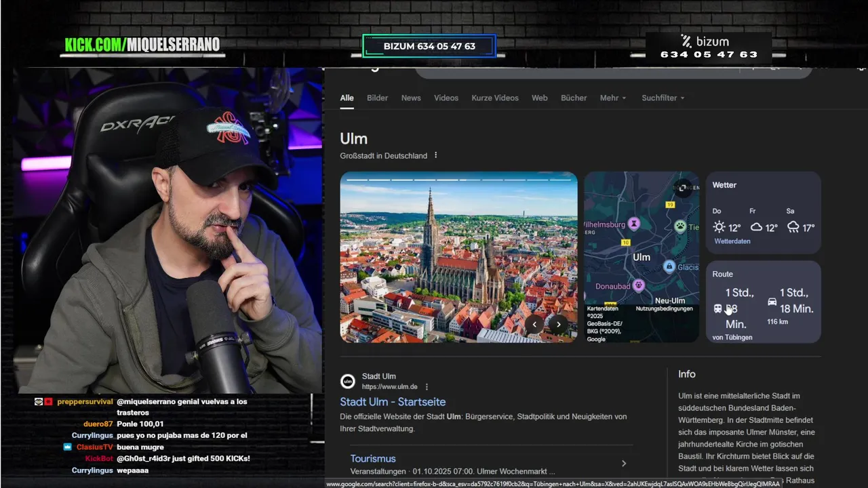Expand the Tourismus result chevron
868x488 pixels.
624,464
